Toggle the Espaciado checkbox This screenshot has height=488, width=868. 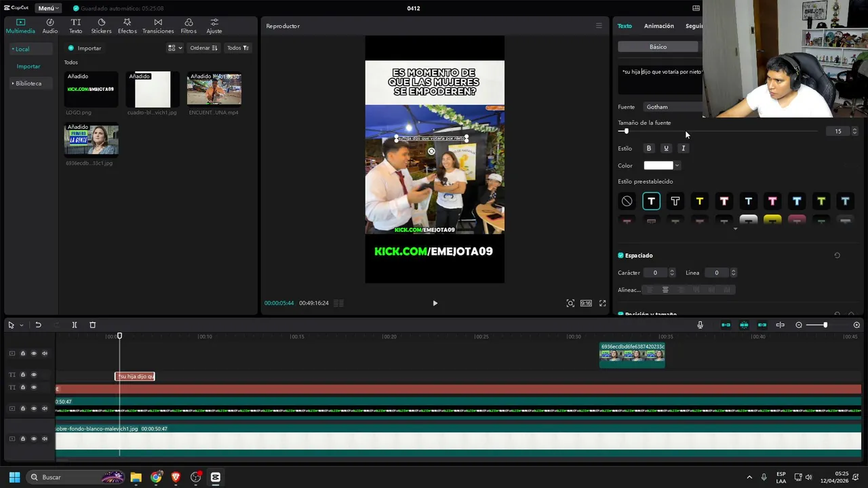pos(620,256)
